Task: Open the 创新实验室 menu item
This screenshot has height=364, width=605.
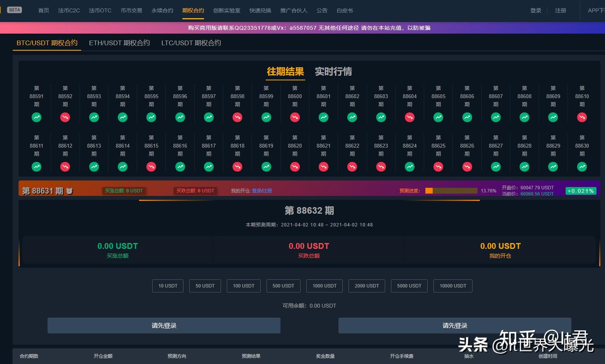Action: (227, 10)
